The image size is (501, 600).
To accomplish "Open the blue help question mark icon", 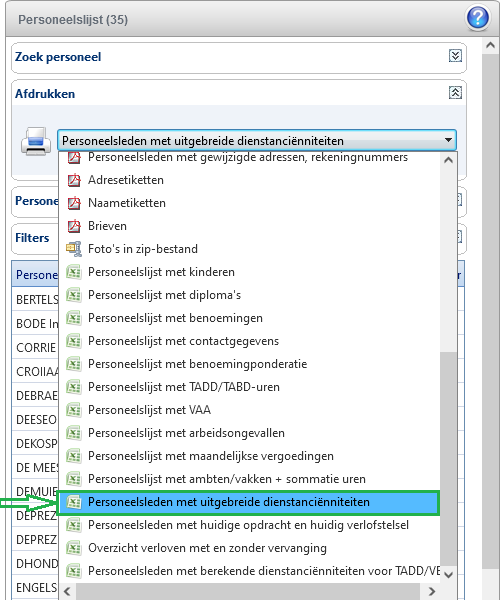I will (x=478, y=17).
